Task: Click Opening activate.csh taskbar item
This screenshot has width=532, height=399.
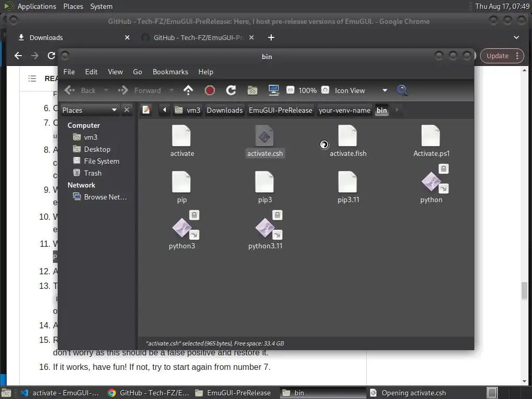Action: pyautogui.click(x=408, y=393)
